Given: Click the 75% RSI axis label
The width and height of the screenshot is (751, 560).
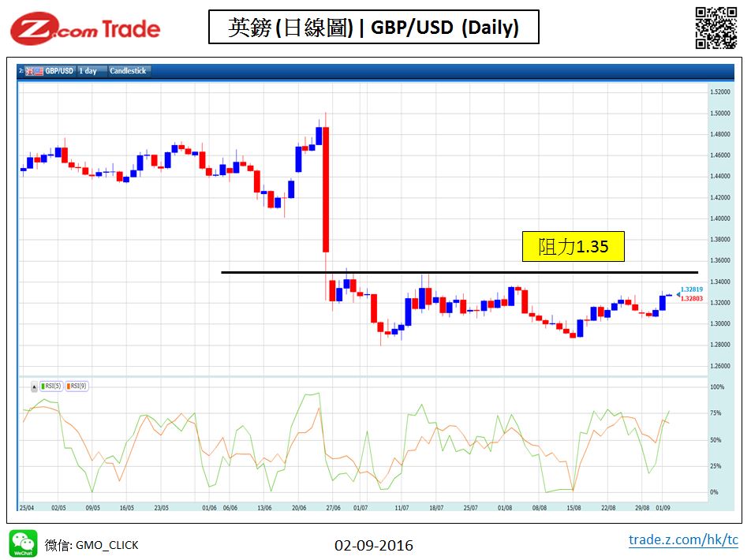Looking at the screenshot, I should [x=716, y=413].
